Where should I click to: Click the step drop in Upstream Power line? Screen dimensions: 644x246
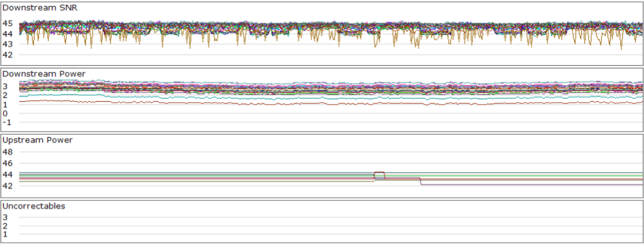point(420,181)
